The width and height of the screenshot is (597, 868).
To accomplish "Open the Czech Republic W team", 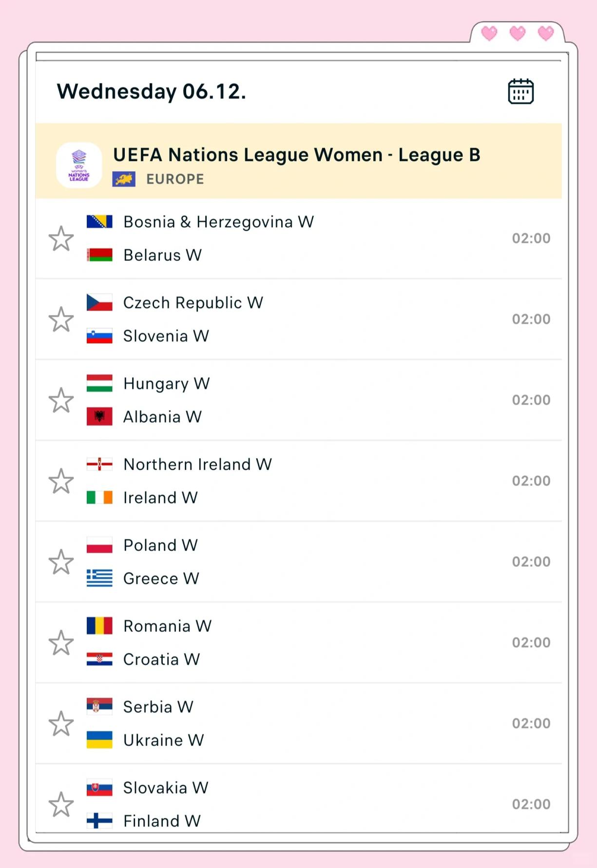I will pos(193,303).
